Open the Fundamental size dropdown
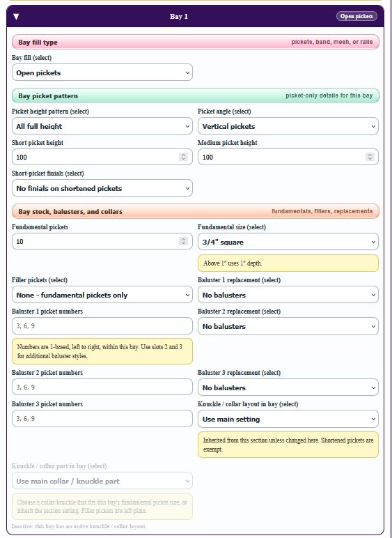Image resolution: width=392 pixels, height=538 pixels. 288,242
